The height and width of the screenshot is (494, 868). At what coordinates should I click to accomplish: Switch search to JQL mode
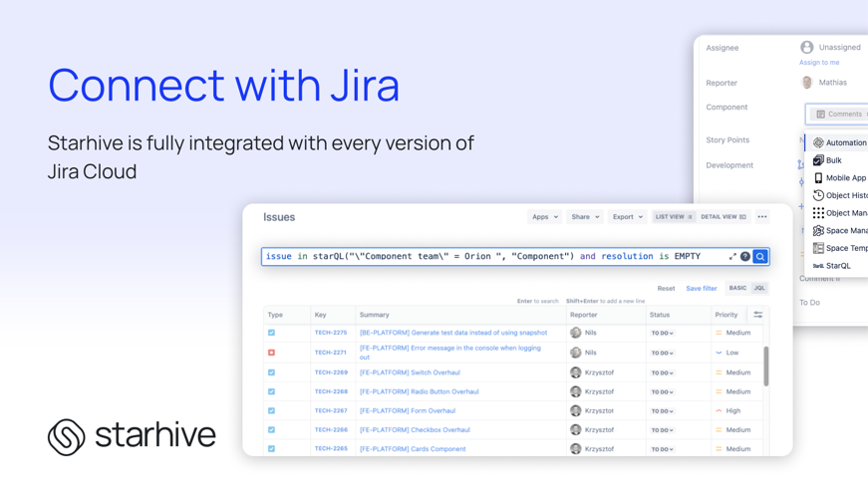[x=759, y=288]
